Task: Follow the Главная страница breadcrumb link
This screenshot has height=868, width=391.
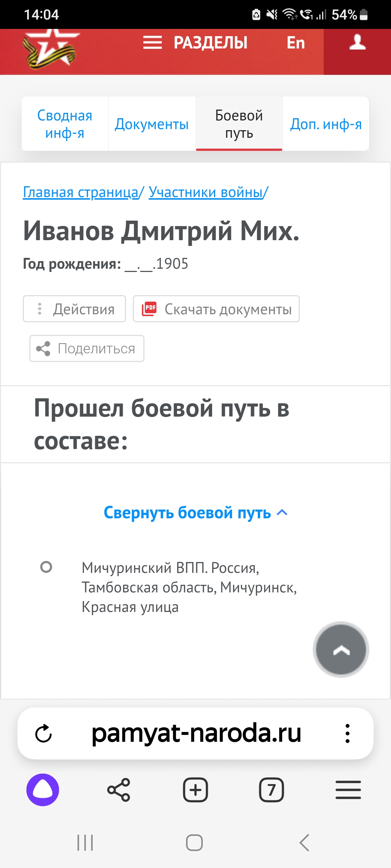Action: point(81,192)
